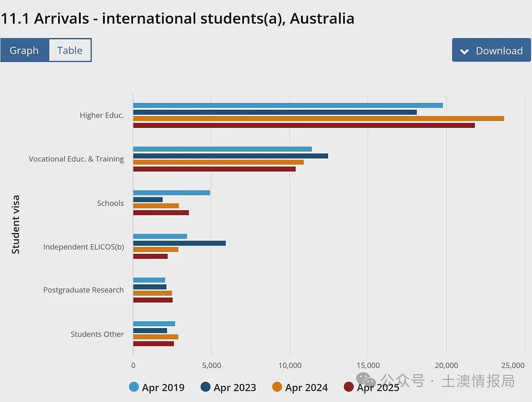The width and height of the screenshot is (532, 402).
Task: Click the Apr 2024 orange legend dot
Action: (277, 387)
